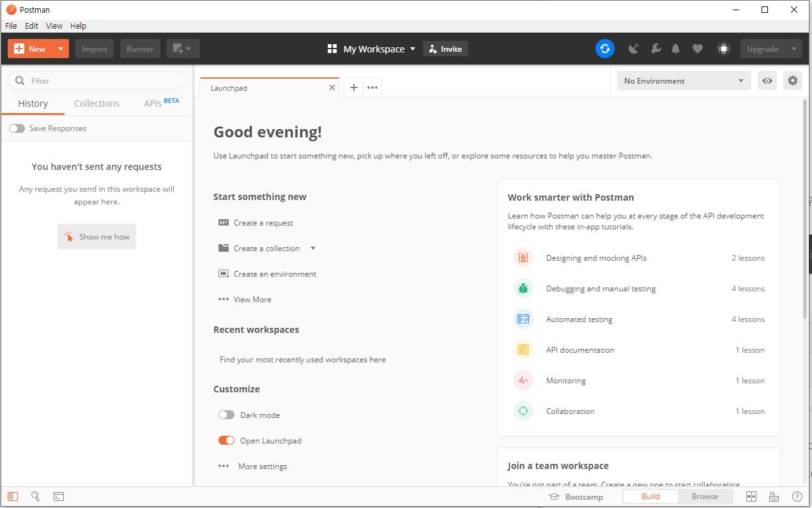Click Designing and mocking APIs icon
Viewport: 812px width, 508px height.
[x=523, y=258]
